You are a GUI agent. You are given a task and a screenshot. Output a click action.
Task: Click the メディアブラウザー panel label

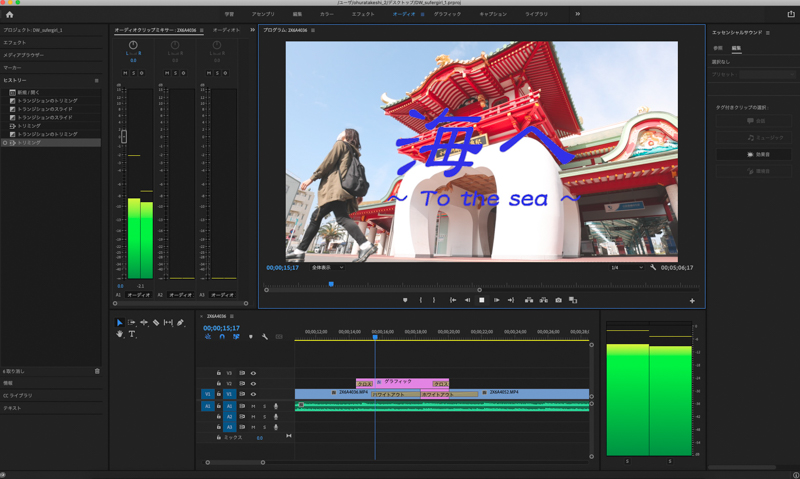24,55
